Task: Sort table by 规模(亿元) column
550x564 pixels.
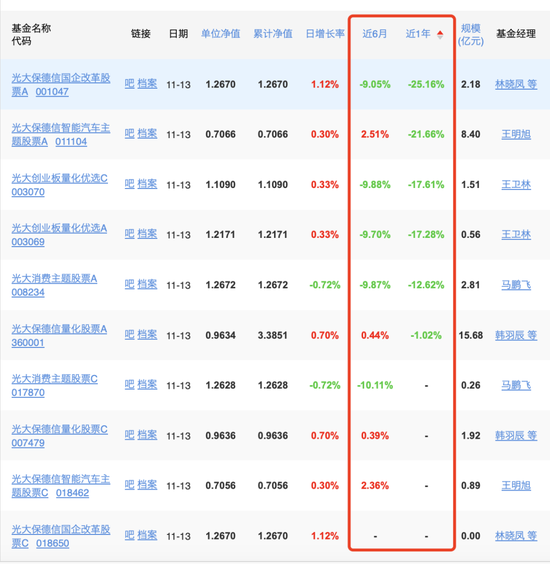Action: coord(471,35)
